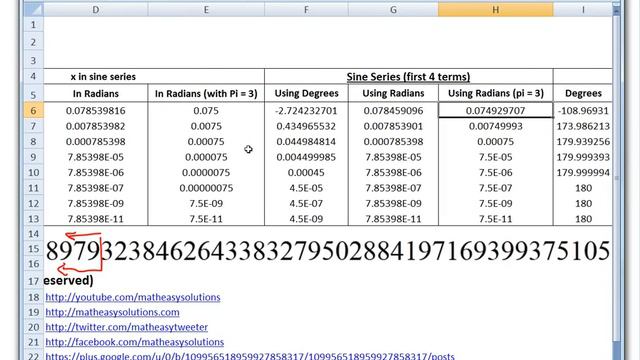Select column E header
640x360 pixels.
pyautogui.click(x=206, y=10)
